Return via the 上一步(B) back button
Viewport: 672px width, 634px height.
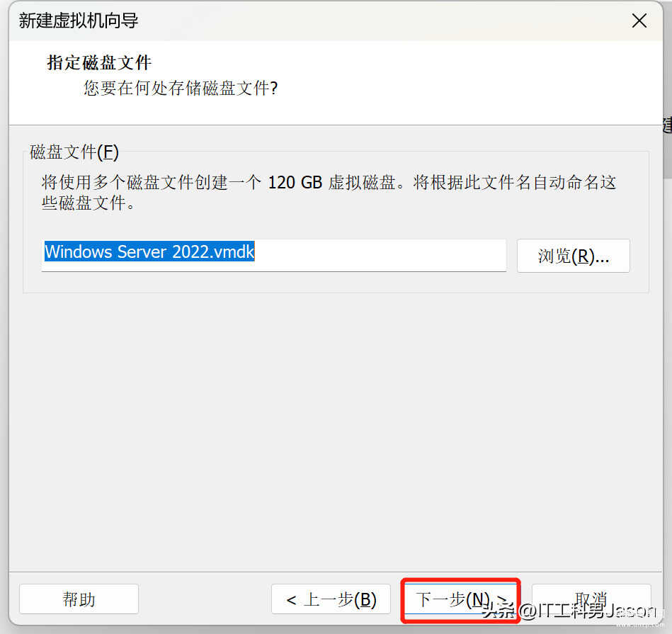click(331, 599)
